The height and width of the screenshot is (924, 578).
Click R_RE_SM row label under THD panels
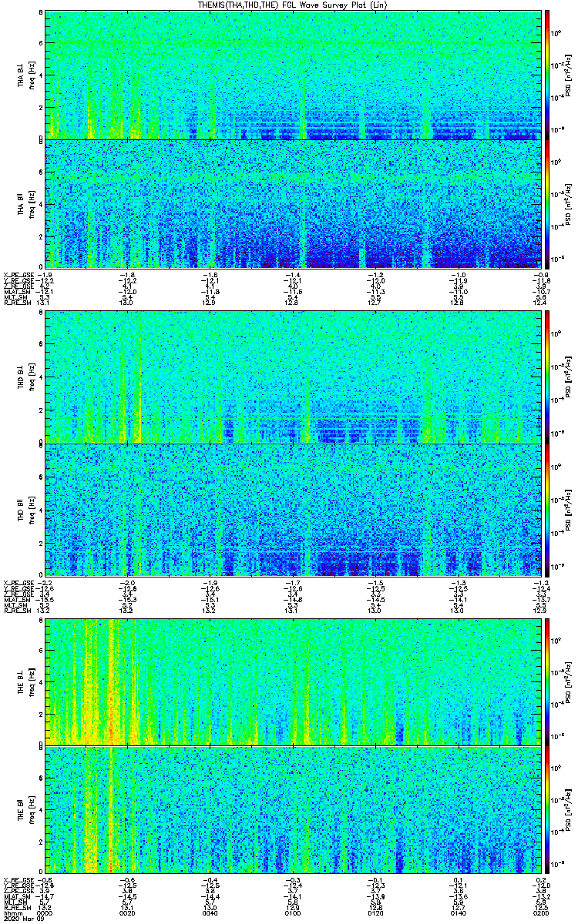pyautogui.click(x=17, y=611)
